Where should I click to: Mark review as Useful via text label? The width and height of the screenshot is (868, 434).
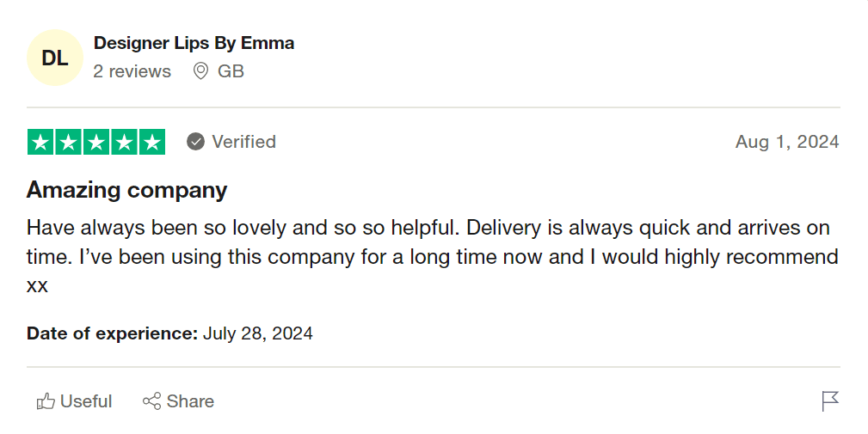(x=86, y=401)
